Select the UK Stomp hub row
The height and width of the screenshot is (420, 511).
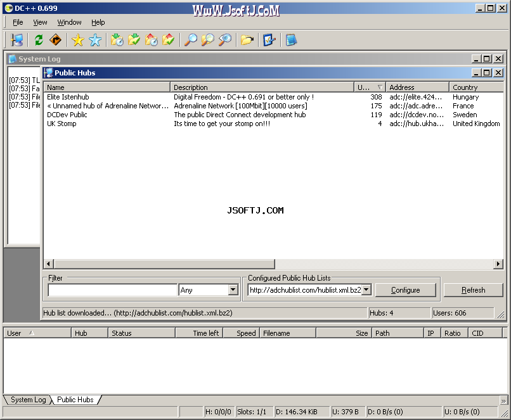tap(273, 124)
